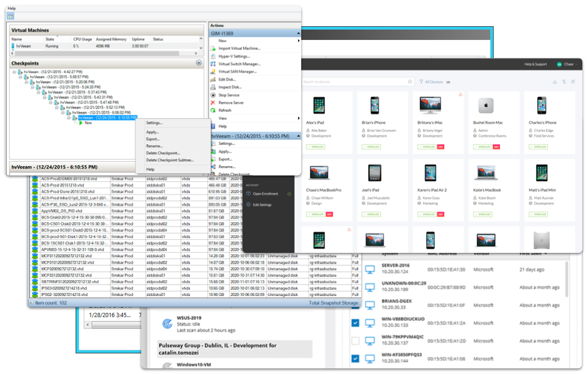Collapse the Checkpoints panel with round arrow
The image size is (588, 374).
pos(199,63)
